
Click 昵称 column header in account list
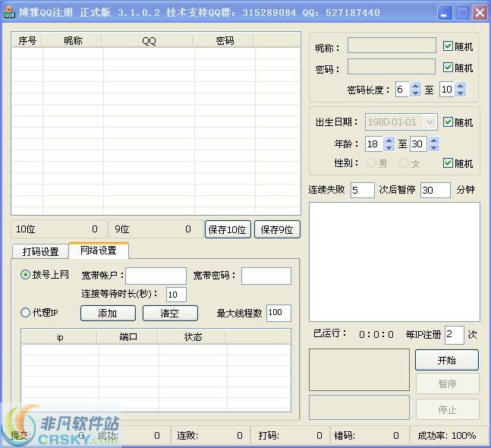tap(73, 41)
